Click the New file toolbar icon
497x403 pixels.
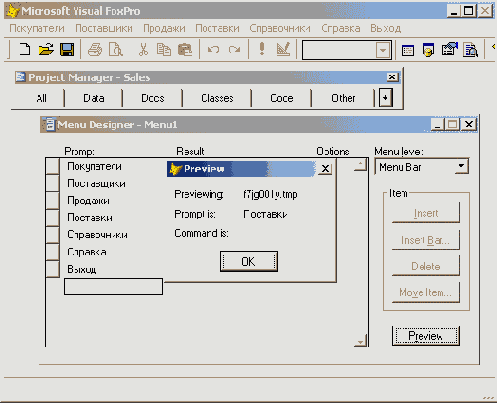pos(24,50)
